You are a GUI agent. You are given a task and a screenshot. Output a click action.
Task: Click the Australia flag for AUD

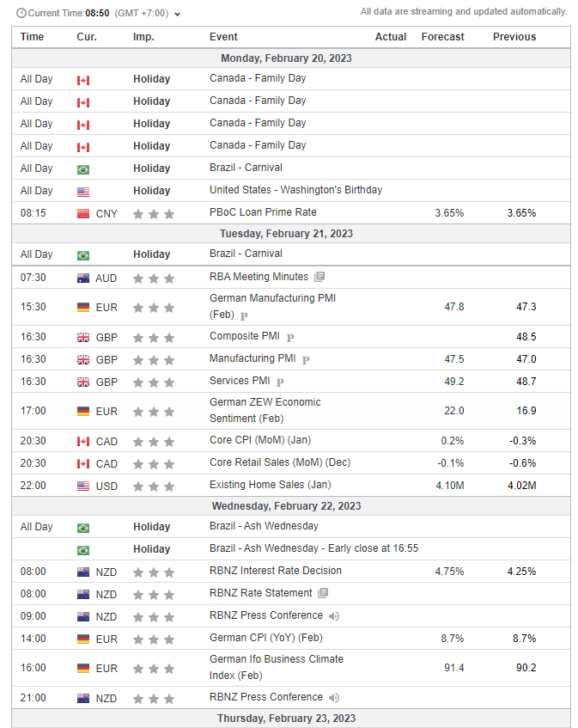[83, 278]
